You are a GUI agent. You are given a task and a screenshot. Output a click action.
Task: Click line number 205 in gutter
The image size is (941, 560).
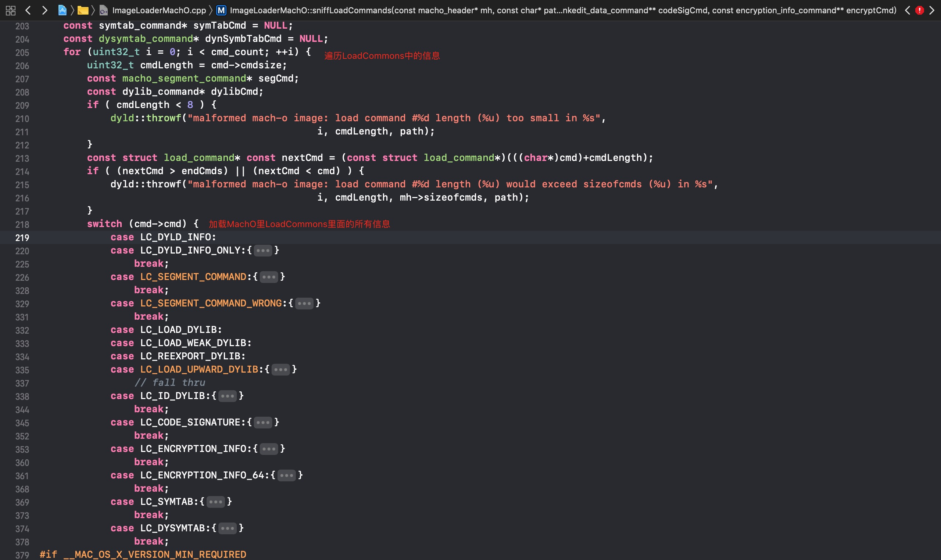22,53
